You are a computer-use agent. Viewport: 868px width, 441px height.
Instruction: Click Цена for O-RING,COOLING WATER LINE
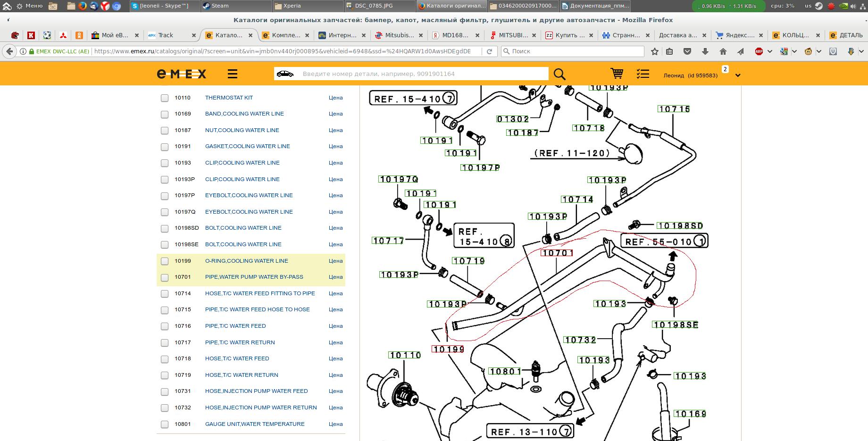[x=335, y=261]
